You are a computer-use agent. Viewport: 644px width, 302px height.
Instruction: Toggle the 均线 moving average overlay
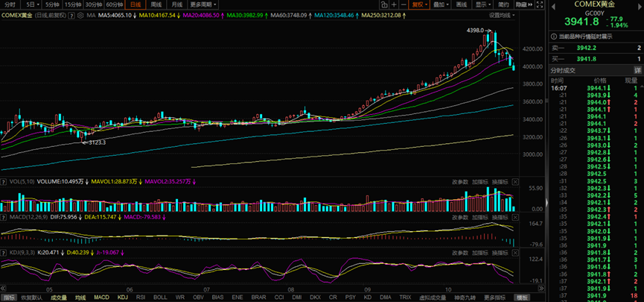(x=80, y=298)
